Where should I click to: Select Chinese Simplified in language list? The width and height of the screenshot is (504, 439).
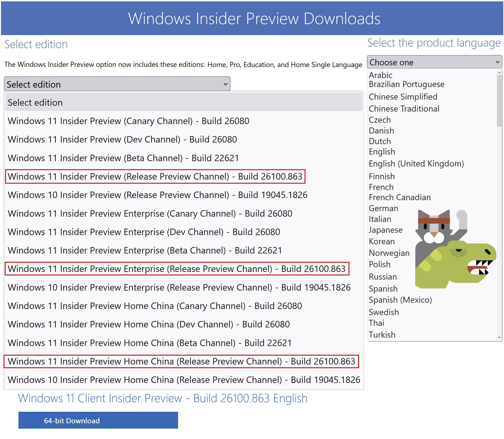coord(403,97)
